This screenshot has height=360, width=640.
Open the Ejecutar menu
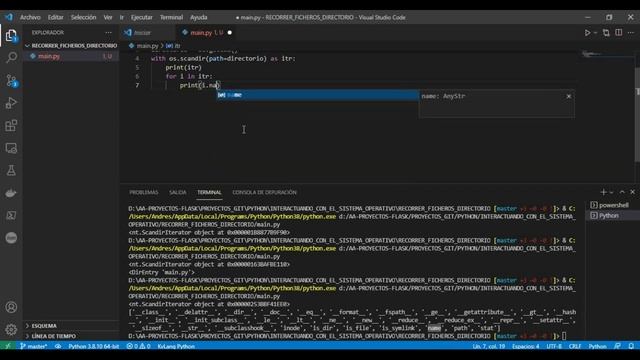142,18
